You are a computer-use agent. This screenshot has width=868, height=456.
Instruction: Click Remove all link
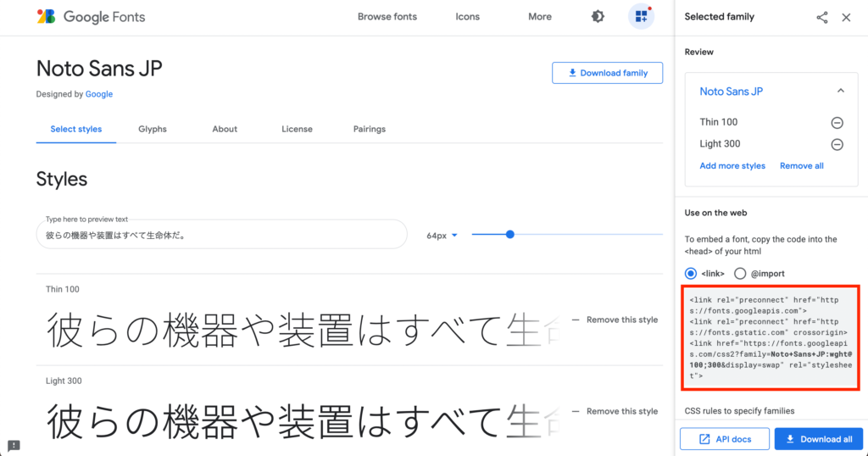pyautogui.click(x=802, y=165)
